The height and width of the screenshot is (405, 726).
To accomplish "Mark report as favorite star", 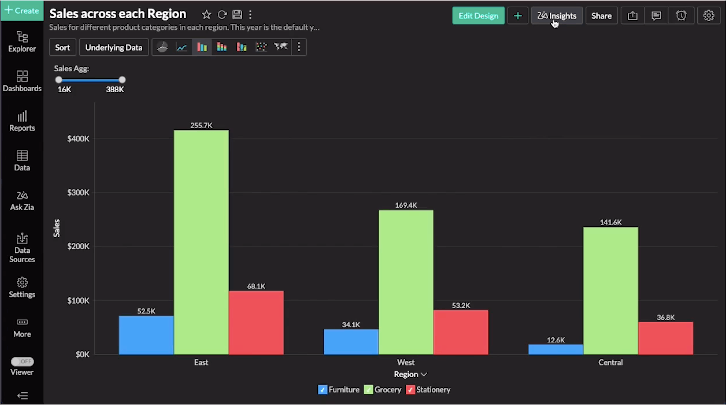I will 207,15.
